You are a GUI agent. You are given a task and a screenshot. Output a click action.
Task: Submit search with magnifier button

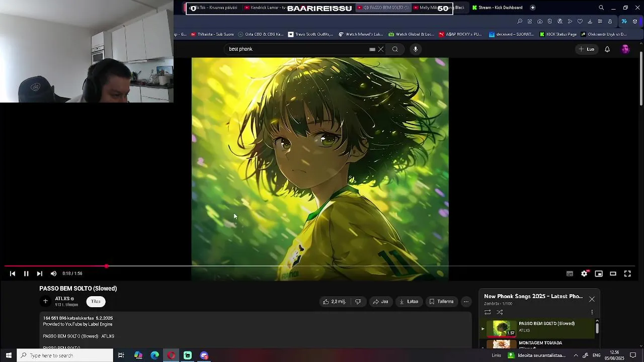tap(395, 49)
